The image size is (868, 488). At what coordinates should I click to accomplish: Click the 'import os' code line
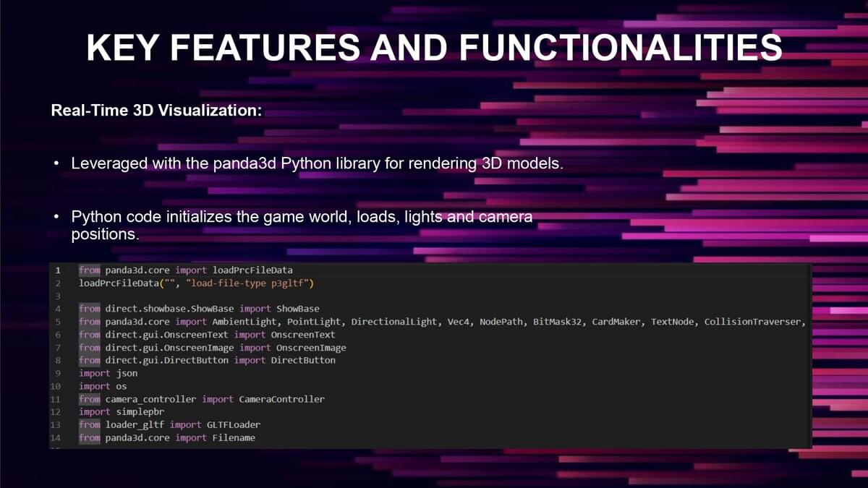click(103, 386)
